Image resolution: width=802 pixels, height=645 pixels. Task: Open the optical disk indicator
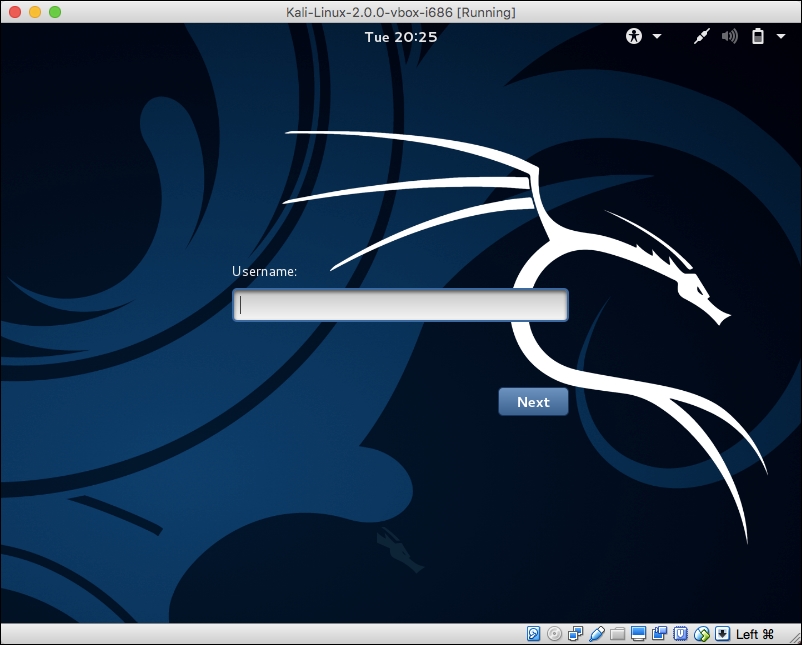pyautogui.click(x=554, y=634)
